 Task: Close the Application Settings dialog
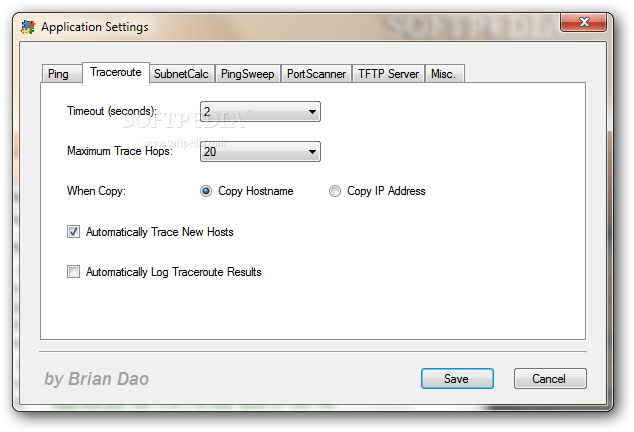pos(583,22)
